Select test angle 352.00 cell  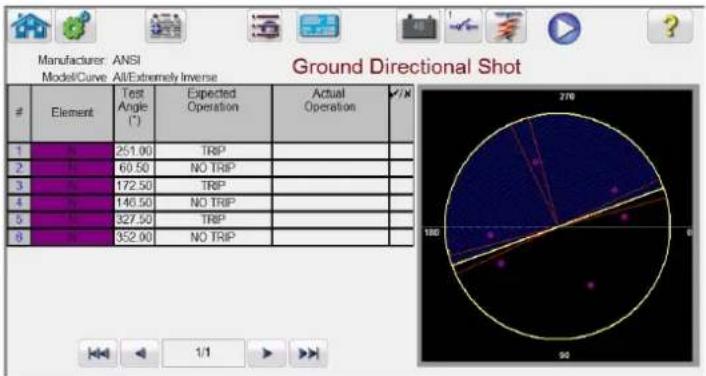click(134, 237)
